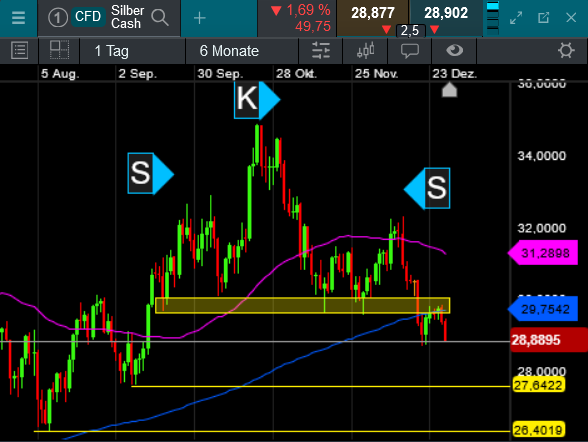Click the magenta 31,2898 moving average label
588x442 pixels.
coord(543,253)
